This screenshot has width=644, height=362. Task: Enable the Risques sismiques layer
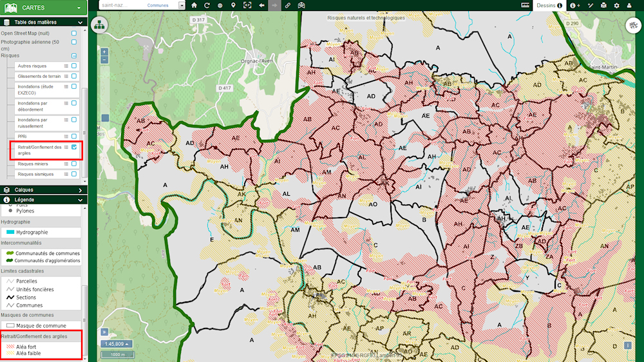coord(74,174)
